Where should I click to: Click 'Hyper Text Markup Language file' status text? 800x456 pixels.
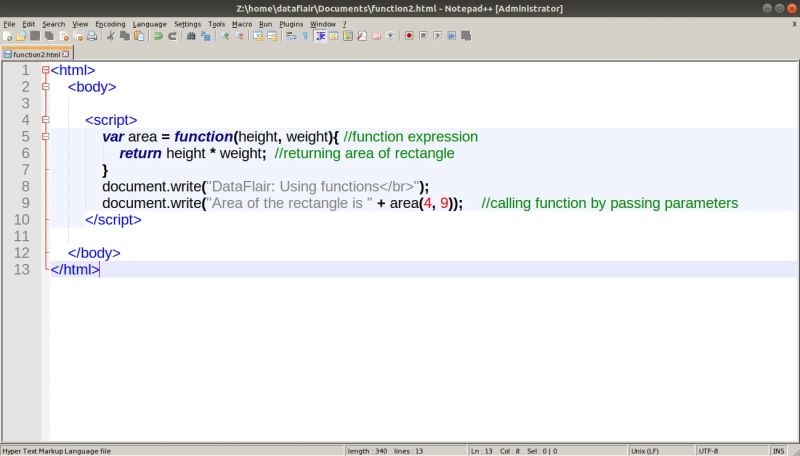coord(56,451)
